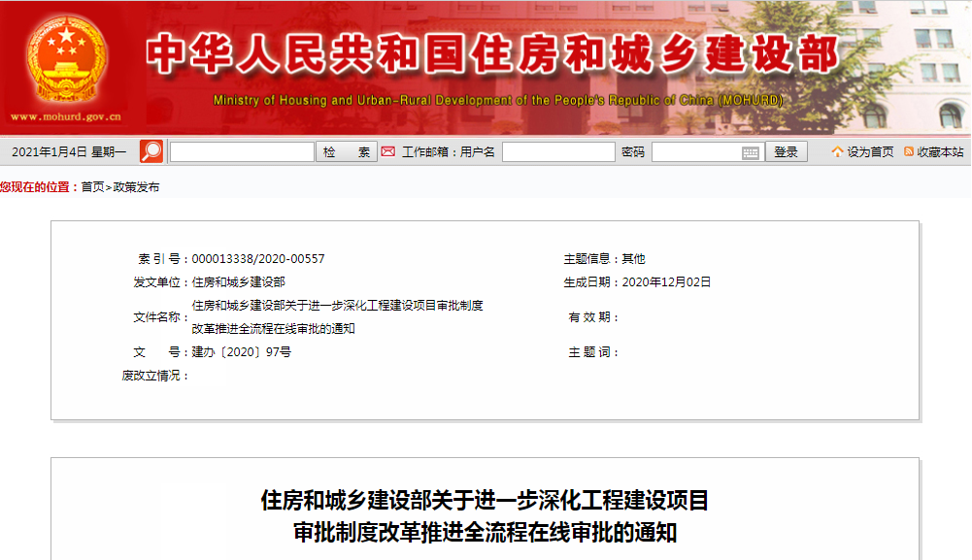This screenshot has height=560, width=972.
Task: Click the www.mohurd.gov.cn site address
Action: [66, 117]
